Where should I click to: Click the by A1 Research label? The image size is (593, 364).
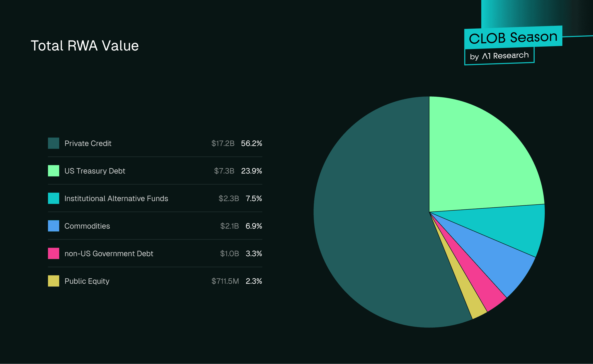499,56
